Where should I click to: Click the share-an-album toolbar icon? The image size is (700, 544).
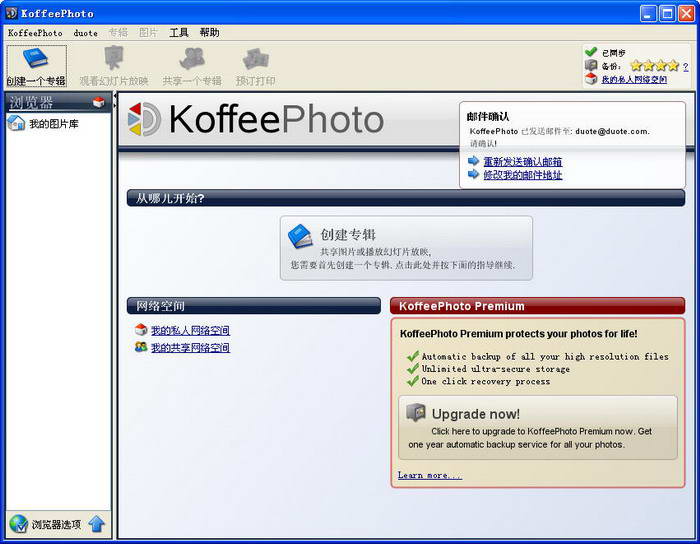point(192,58)
